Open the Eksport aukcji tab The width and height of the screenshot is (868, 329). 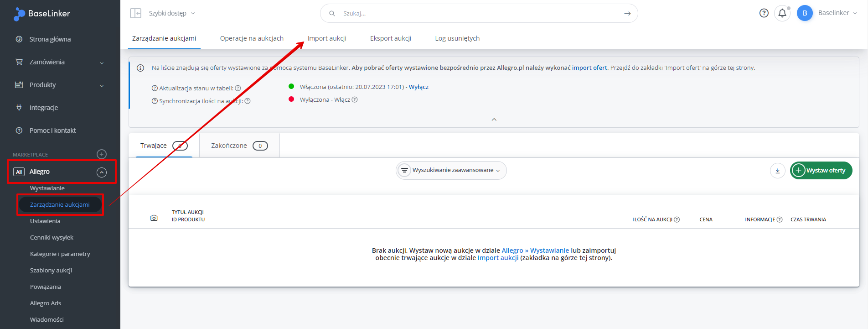point(391,38)
